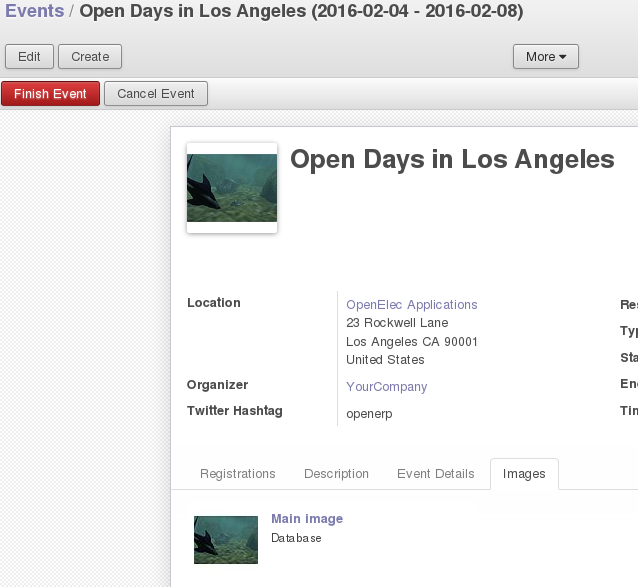This screenshot has height=587, width=638.
Task: Select the Images tab
Action: pos(524,474)
